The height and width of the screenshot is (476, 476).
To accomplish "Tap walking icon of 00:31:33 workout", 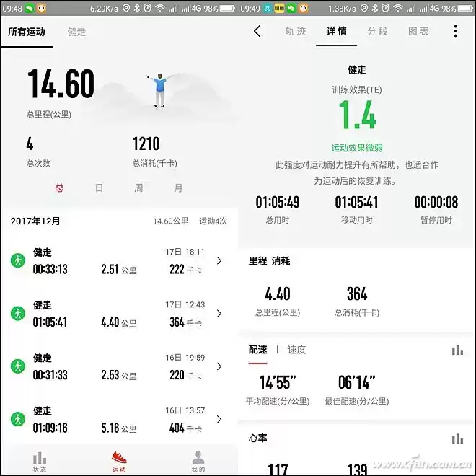I will click(18, 366).
